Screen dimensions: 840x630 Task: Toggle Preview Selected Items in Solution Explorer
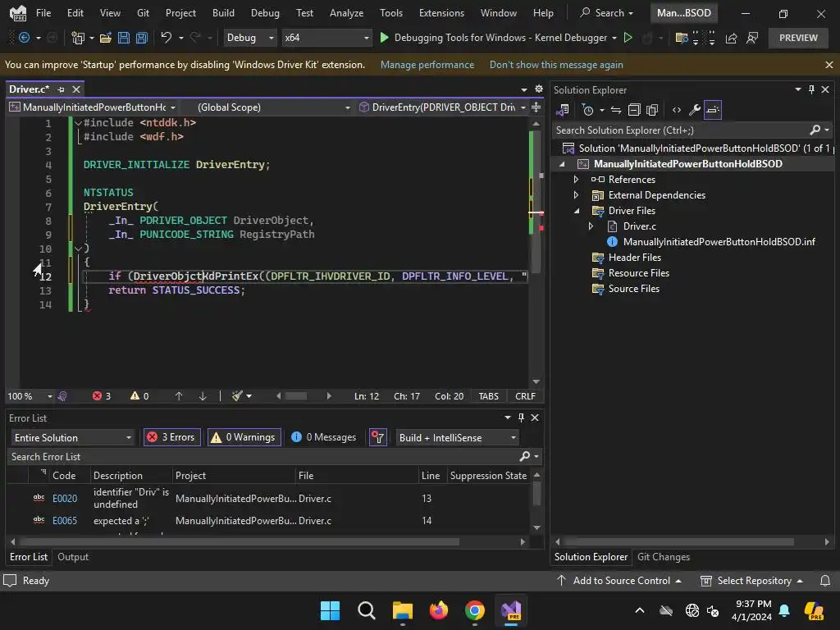[x=713, y=110]
